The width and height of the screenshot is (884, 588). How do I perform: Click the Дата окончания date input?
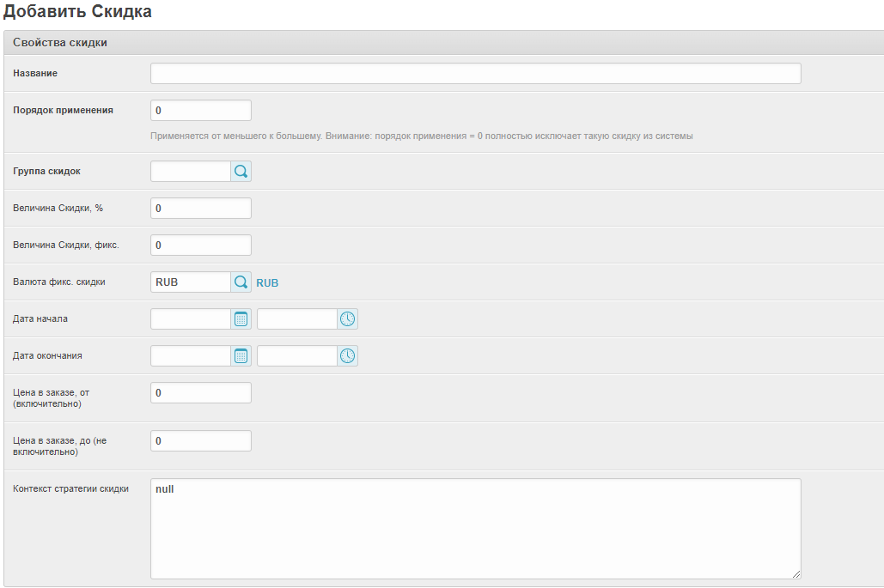pos(190,356)
